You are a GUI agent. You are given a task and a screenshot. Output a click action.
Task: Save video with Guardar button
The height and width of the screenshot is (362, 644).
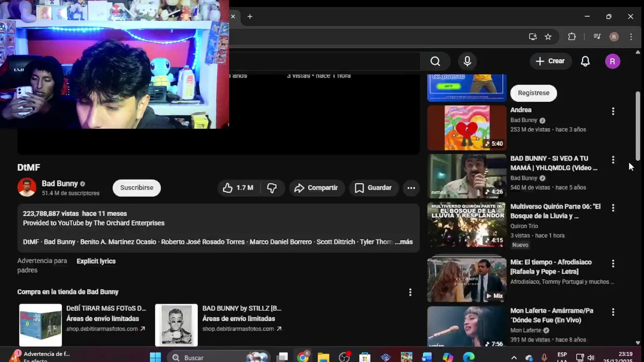(373, 188)
